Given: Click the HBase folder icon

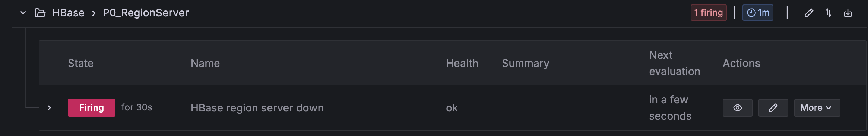Looking at the screenshot, I should (40, 13).
